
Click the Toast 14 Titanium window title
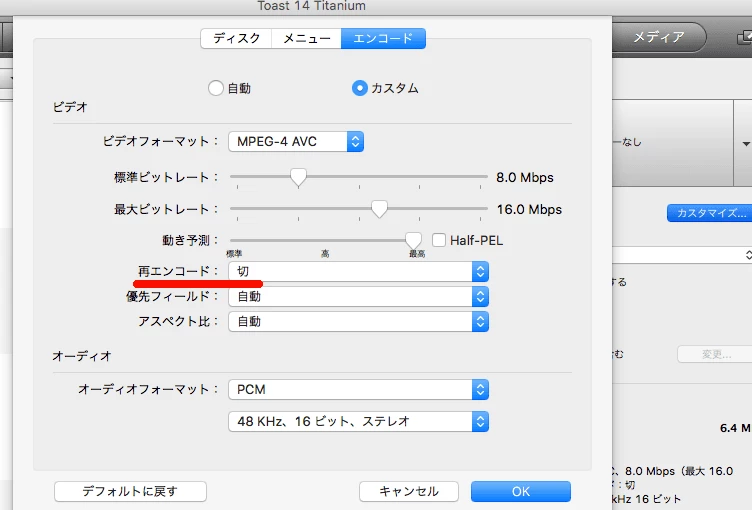point(312,6)
